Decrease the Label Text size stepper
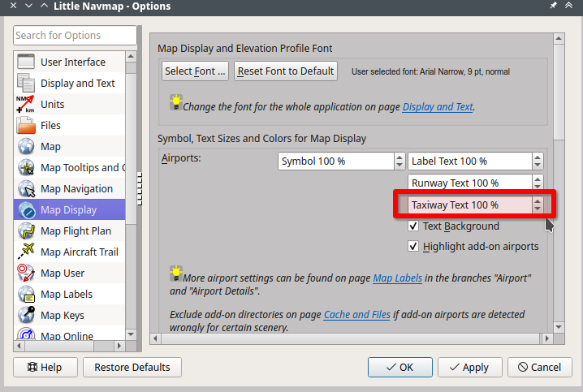Viewport: 583px width, 392px height. (x=538, y=166)
